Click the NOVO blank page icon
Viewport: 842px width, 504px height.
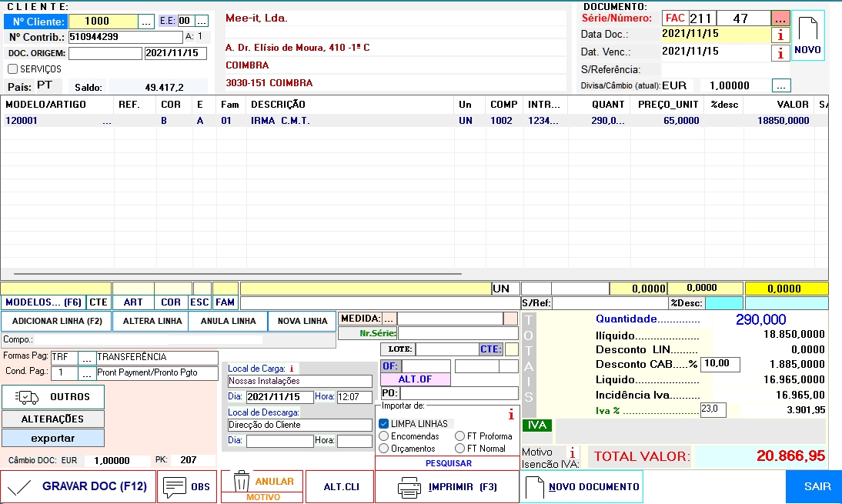(x=807, y=31)
